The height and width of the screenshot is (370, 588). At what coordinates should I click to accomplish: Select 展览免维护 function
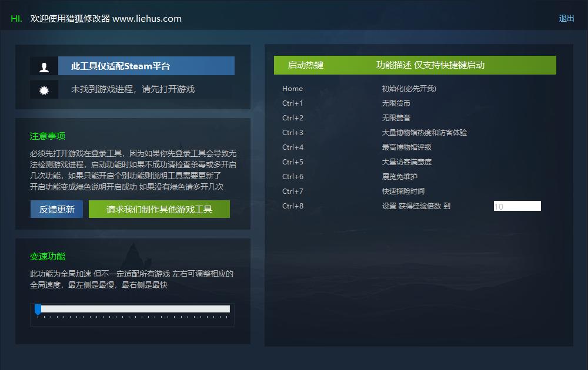399,176
